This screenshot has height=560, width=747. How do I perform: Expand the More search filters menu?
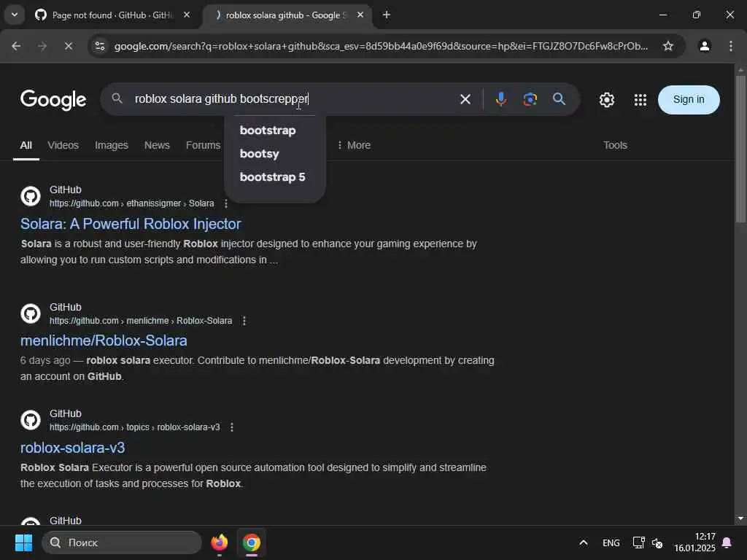354,145
